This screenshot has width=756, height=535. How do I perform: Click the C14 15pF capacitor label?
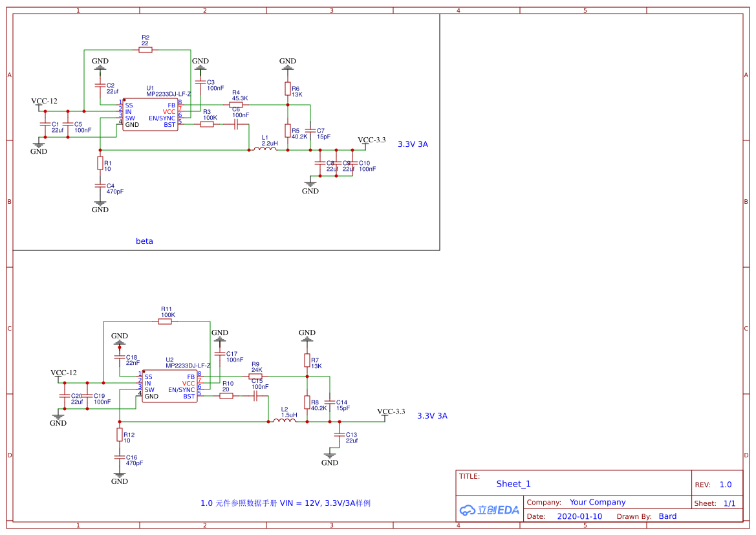(x=343, y=405)
